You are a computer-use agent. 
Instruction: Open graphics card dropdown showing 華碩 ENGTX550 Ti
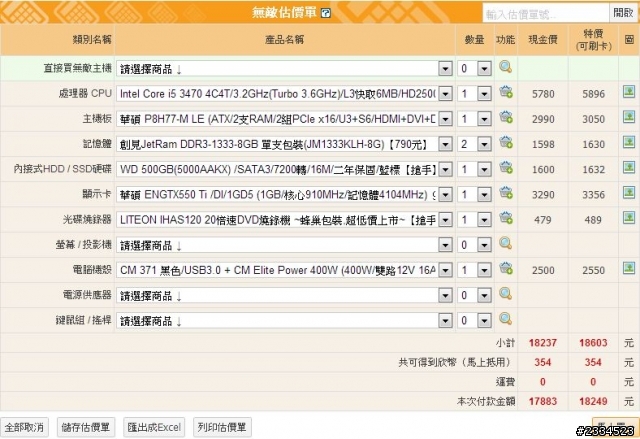click(284, 195)
